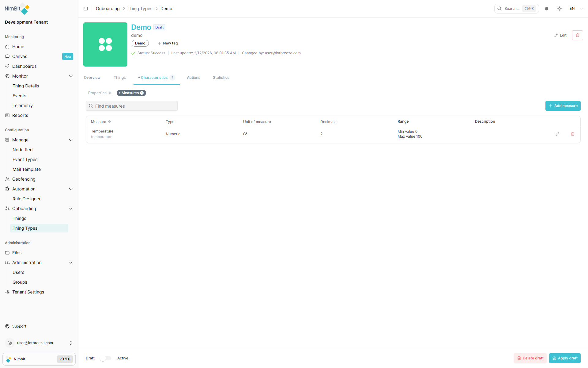Edit the Temperature measure pencil icon
Viewport: 588px width, 368px height.
click(557, 134)
